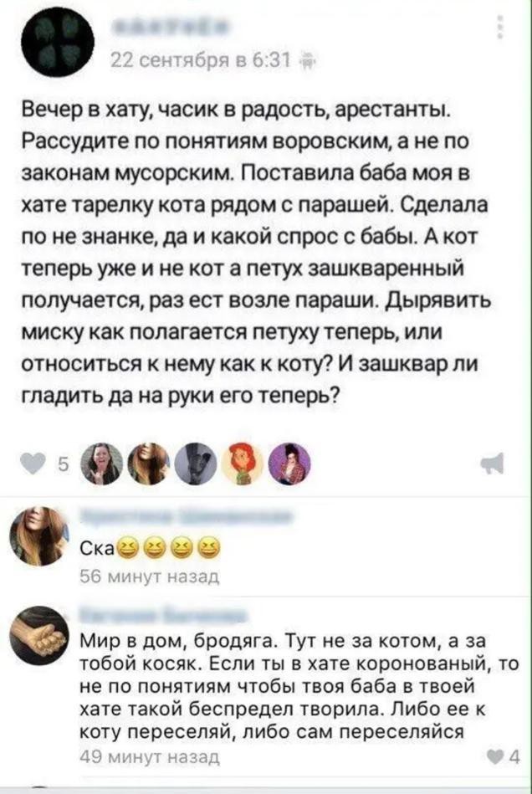This screenshot has height=794, width=532.
Task: Open the post author's dark avatar
Action: 58,42
